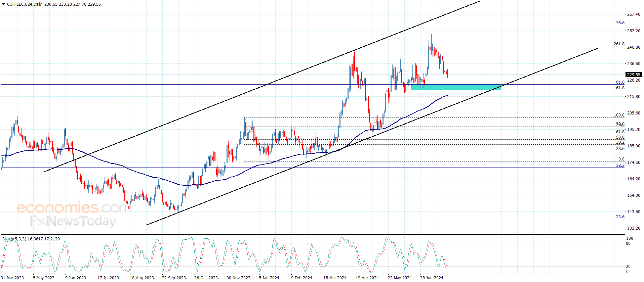Image resolution: width=644 pixels, height=282 pixels.
Task: Click the 133.20 price axis label
Action: pos(634,228)
